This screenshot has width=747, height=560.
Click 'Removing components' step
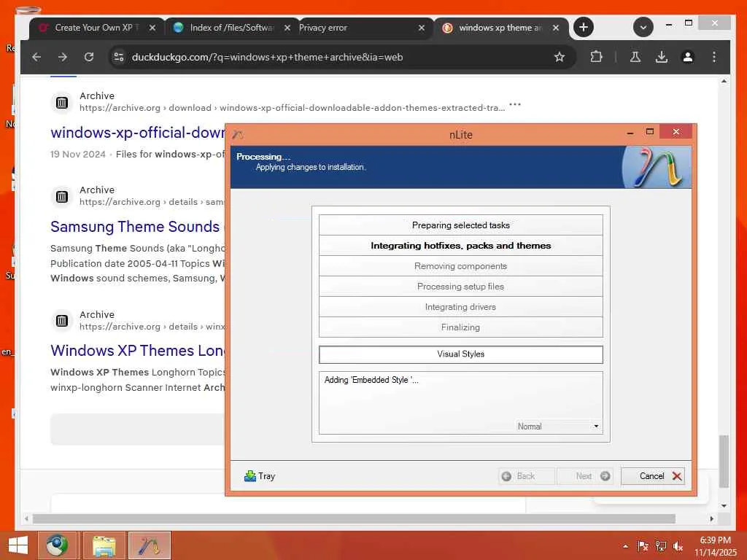[x=461, y=266]
